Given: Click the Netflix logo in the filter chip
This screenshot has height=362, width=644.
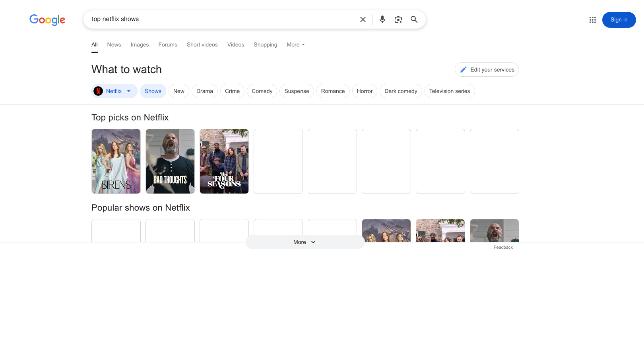Looking at the screenshot, I should tap(98, 91).
